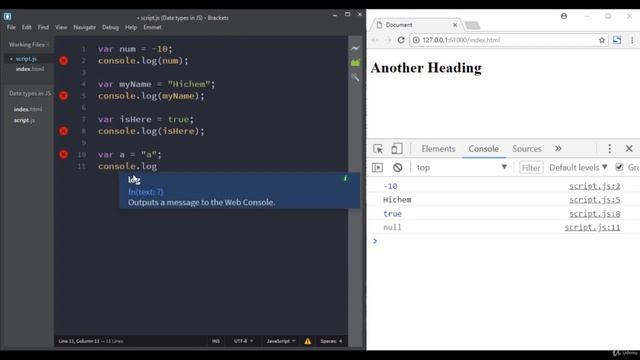The width and height of the screenshot is (640, 360).
Task: Expand more DevTools tabs chevron
Action: (x=558, y=149)
